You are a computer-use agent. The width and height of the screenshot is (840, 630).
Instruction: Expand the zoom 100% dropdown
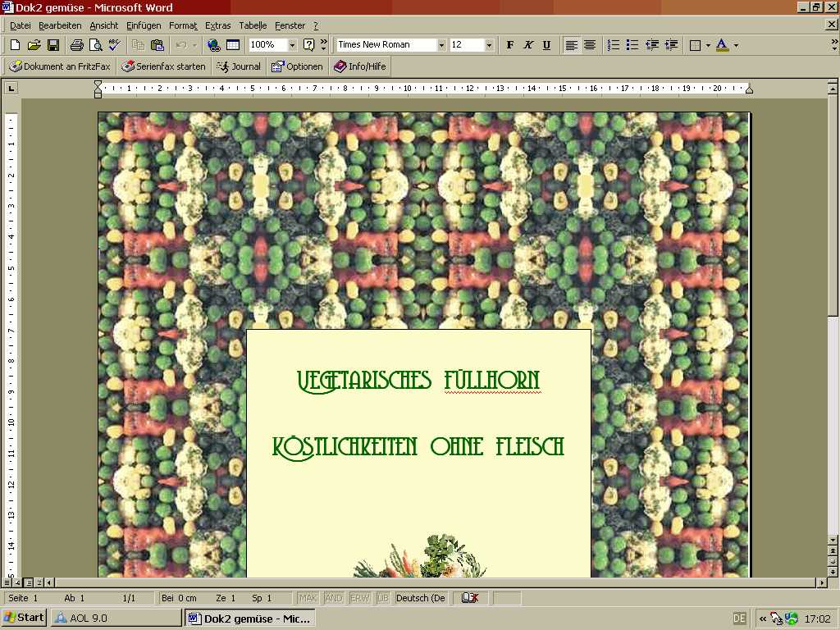(292, 45)
